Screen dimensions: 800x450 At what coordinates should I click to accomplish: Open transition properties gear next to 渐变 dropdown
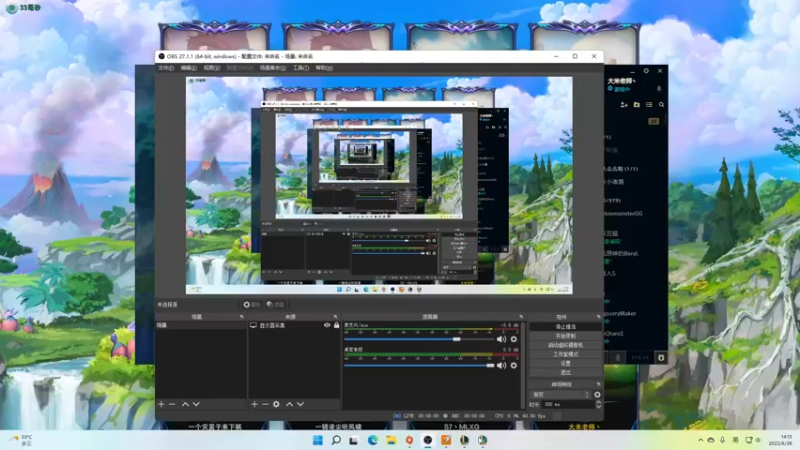[x=597, y=394]
